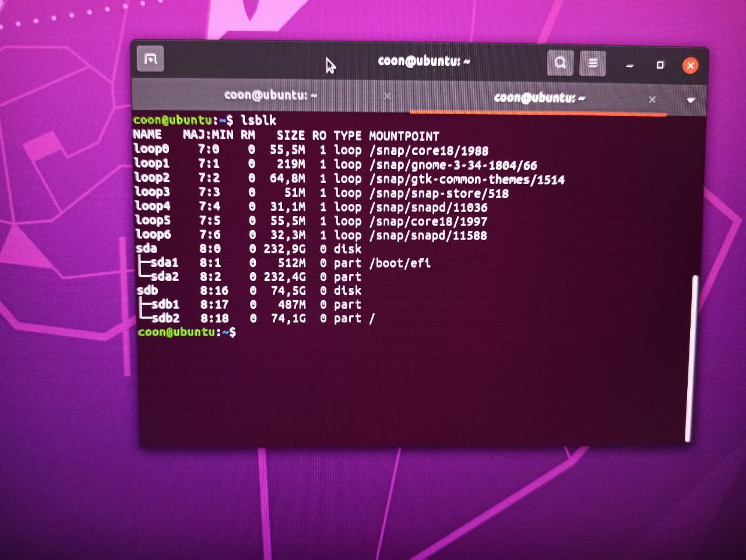Screen dimensions: 746x560
Task: Click the /snap/core18/1988 mountpoint
Action: pyautogui.click(x=429, y=150)
